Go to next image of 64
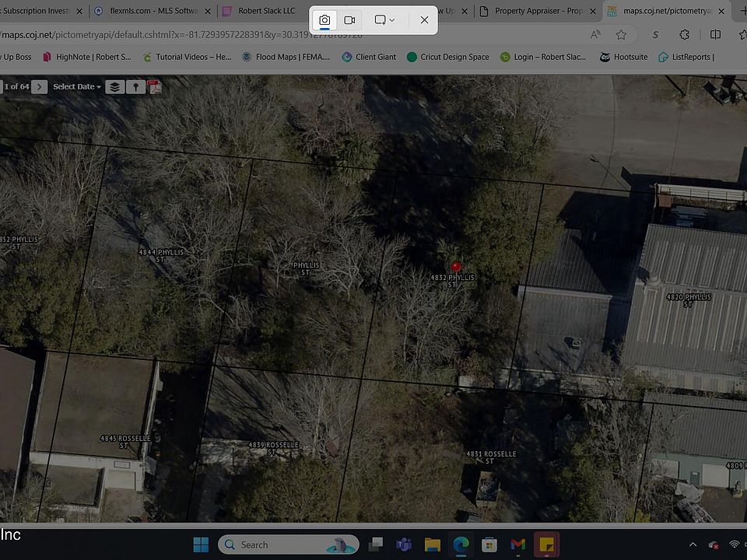This screenshot has width=747, height=560. (x=40, y=87)
